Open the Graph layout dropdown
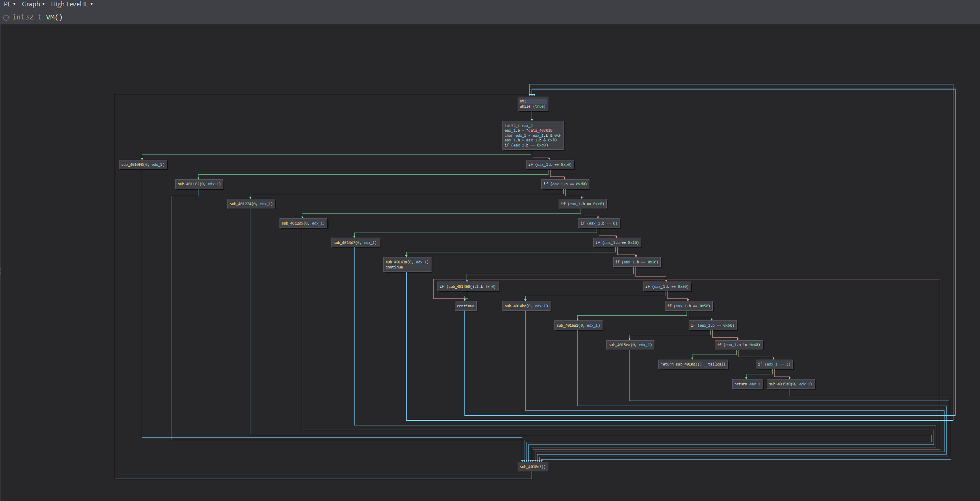980x501 pixels. tap(31, 4)
